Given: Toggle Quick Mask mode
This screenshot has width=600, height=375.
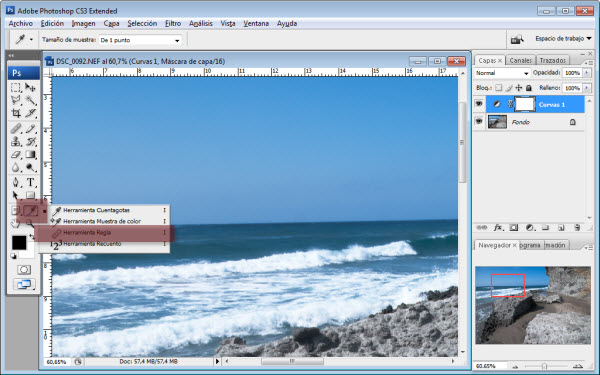Looking at the screenshot, I should coord(24,270).
